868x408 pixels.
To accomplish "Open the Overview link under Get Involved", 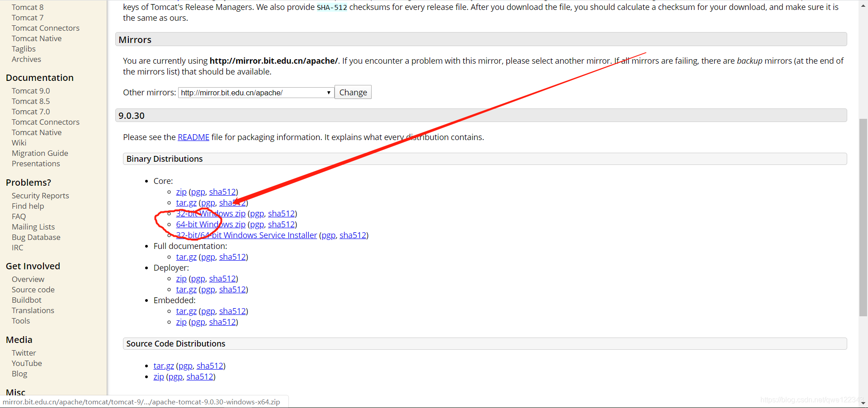I will (x=28, y=279).
